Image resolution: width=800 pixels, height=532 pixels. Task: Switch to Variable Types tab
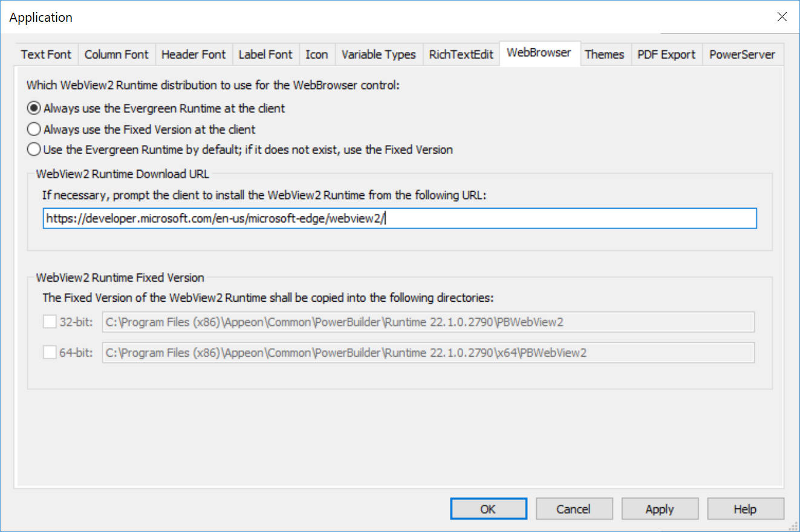click(379, 54)
